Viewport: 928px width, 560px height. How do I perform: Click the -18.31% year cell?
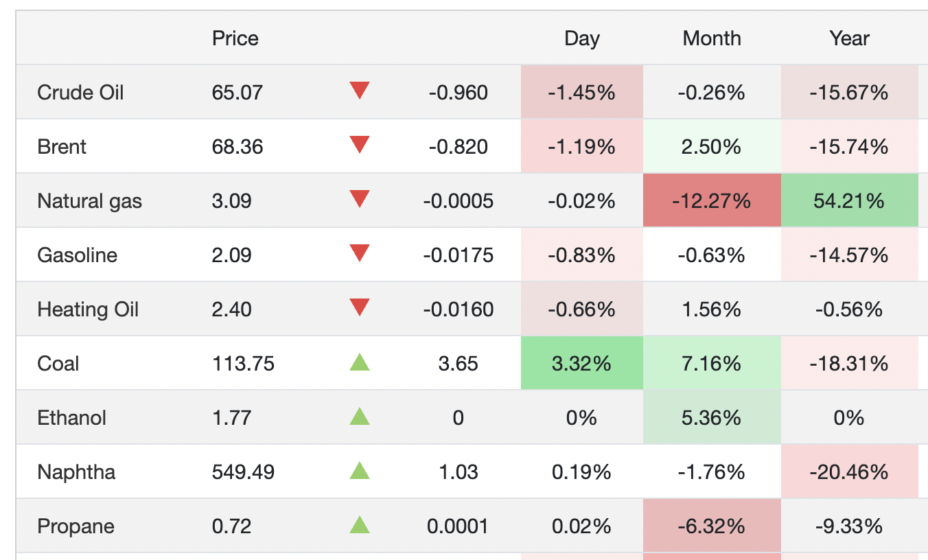click(849, 363)
